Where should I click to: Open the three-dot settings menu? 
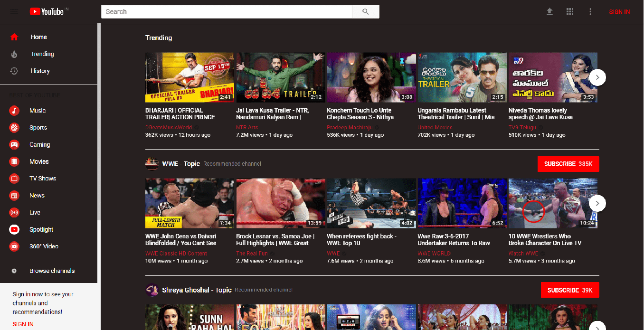(x=590, y=11)
